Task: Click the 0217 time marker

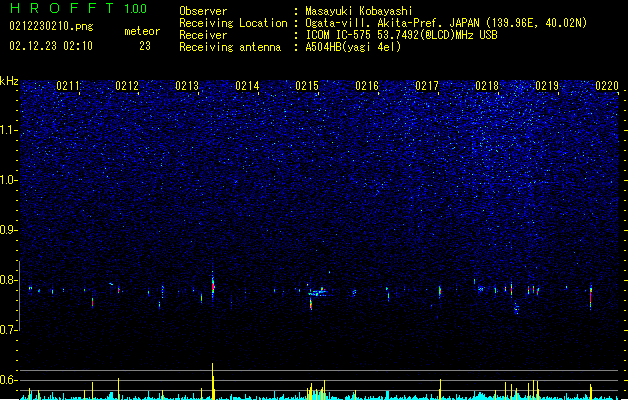Action: (x=427, y=86)
